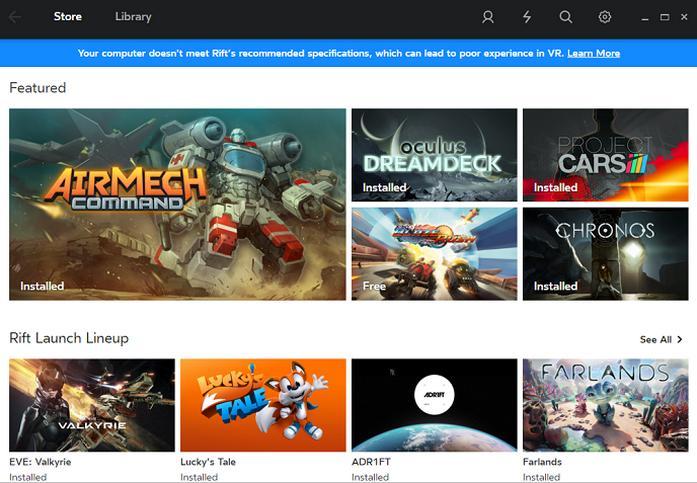697x483 pixels.
Task: Click the Farlands title text
Action: (542, 462)
